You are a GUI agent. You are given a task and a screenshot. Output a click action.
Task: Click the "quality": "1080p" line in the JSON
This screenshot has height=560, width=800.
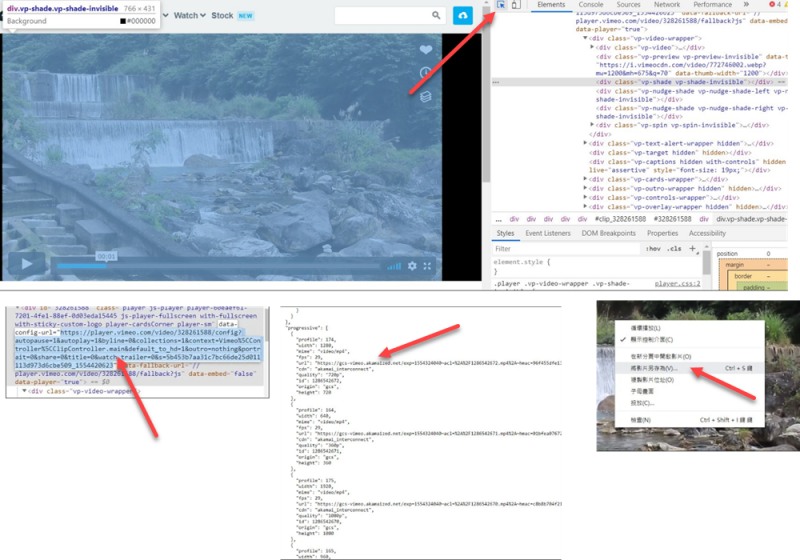(x=321, y=516)
